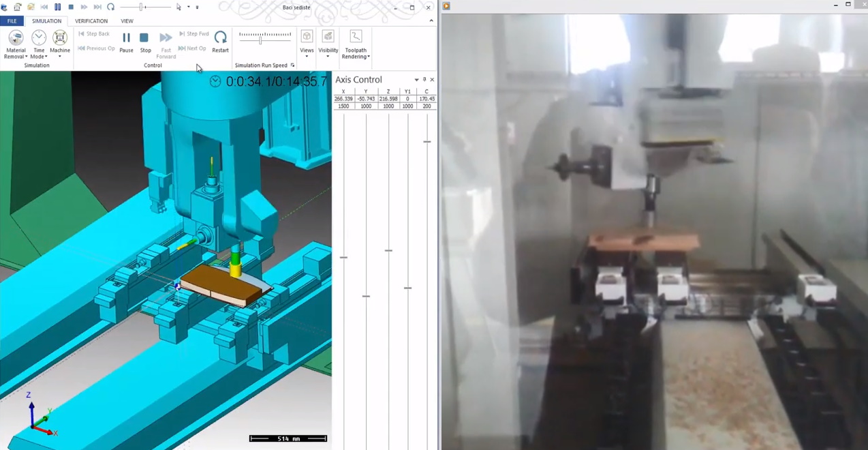The height and width of the screenshot is (450, 868).
Task: Pause the running simulation
Action: (x=126, y=41)
